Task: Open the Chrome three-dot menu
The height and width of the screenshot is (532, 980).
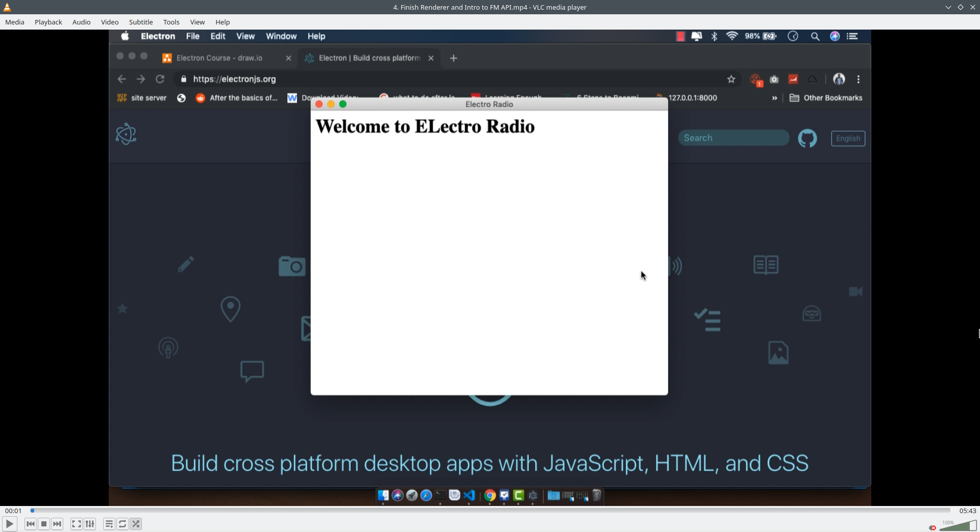Action: click(859, 79)
